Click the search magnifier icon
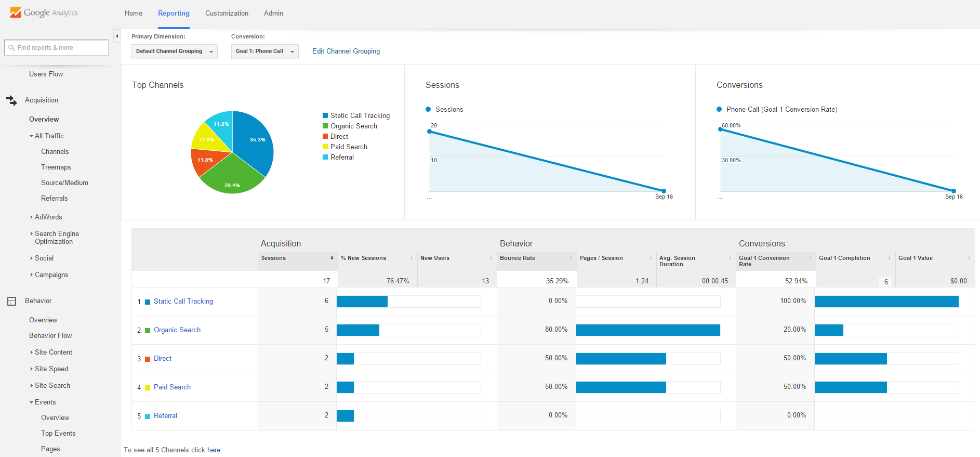 tap(11, 48)
